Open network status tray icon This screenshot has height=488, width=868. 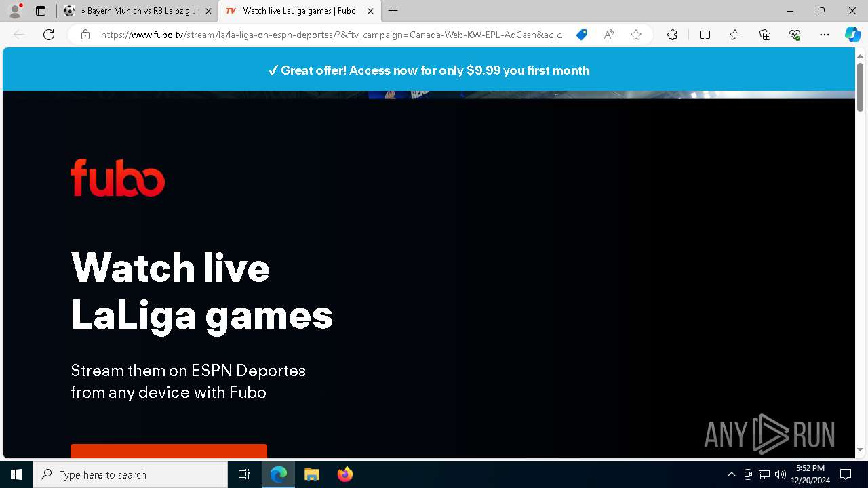(x=764, y=474)
